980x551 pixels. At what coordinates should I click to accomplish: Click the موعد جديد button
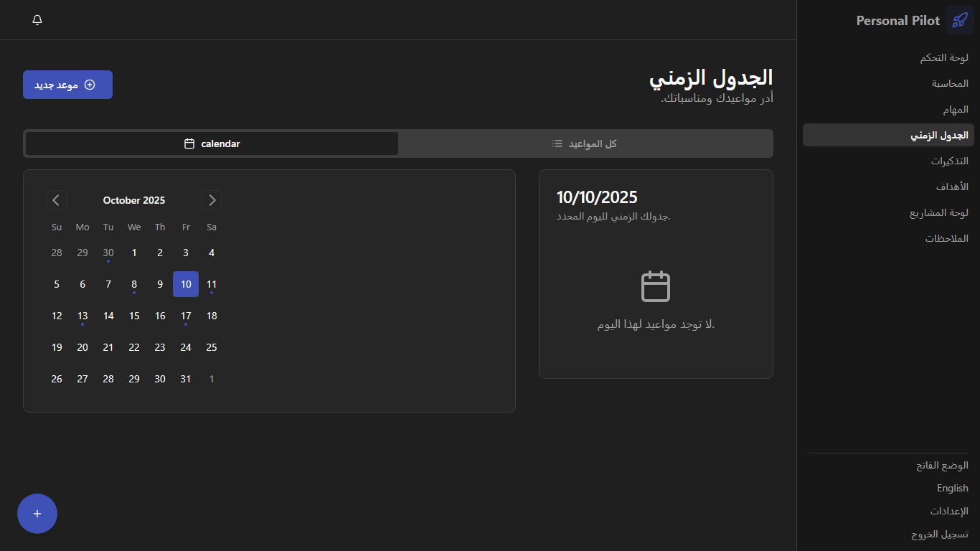[x=67, y=85]
